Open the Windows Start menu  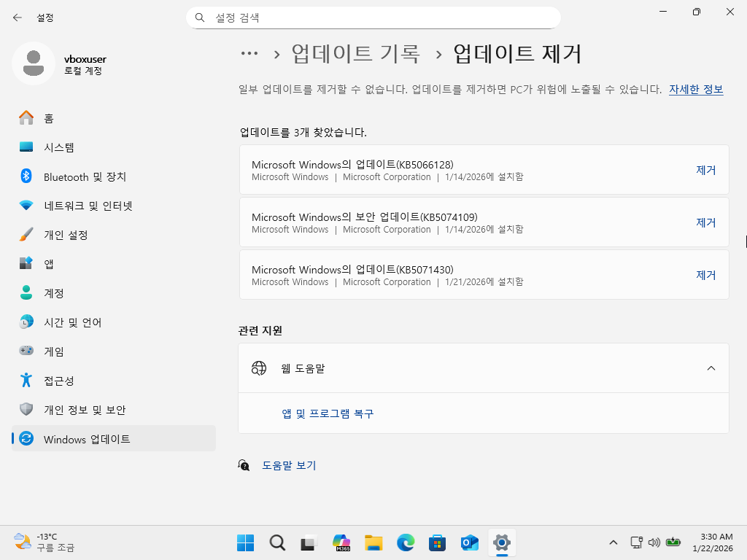click(x=245, y=542)
